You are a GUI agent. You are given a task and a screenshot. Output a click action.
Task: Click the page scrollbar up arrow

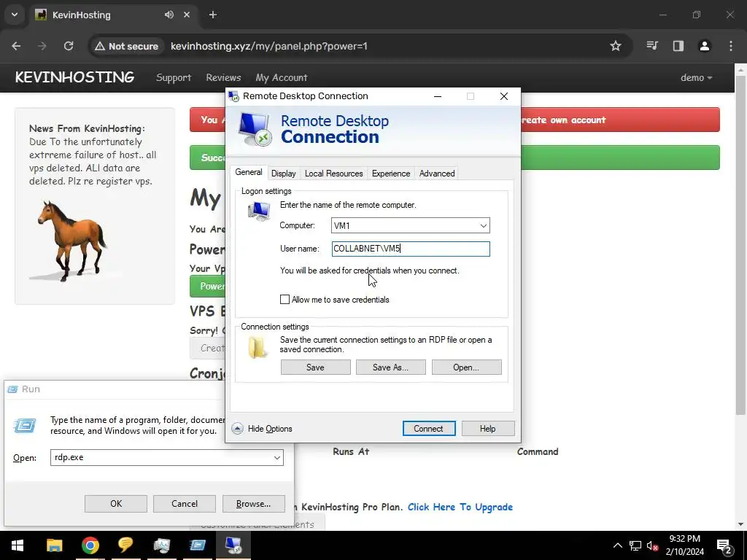pos(740,69)
